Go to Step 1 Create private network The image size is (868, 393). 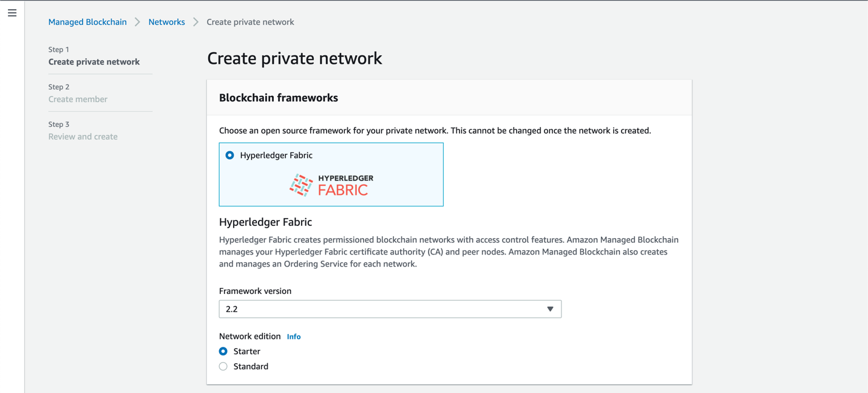[x=94, y=62]
